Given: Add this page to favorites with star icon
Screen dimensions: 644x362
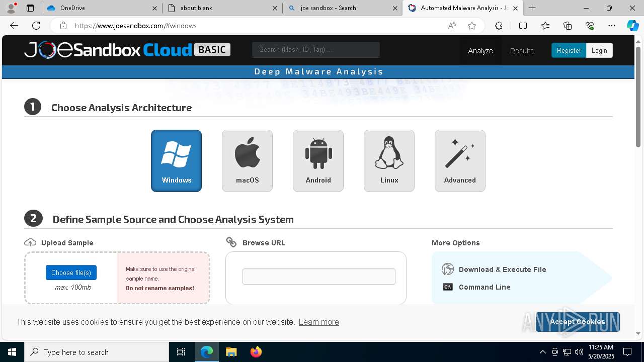Looking at the screenshot, I should coord(472,26).
